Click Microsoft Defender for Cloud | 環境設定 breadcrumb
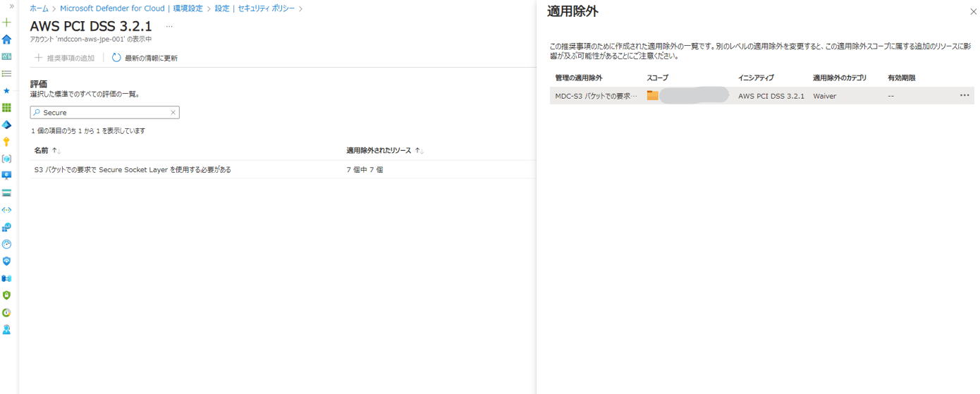Screen dimensions: 980x394 click(131, 8)
